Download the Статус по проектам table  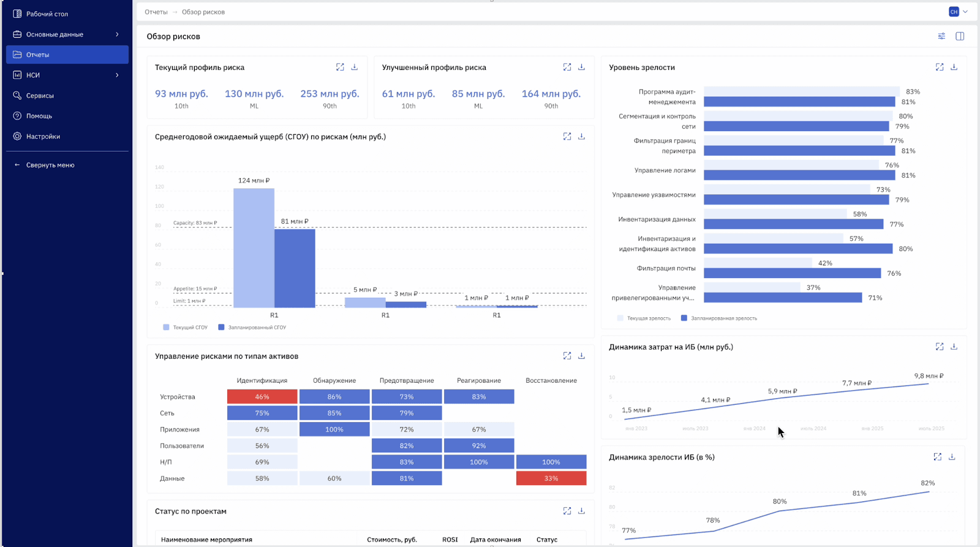click(581, 511)
